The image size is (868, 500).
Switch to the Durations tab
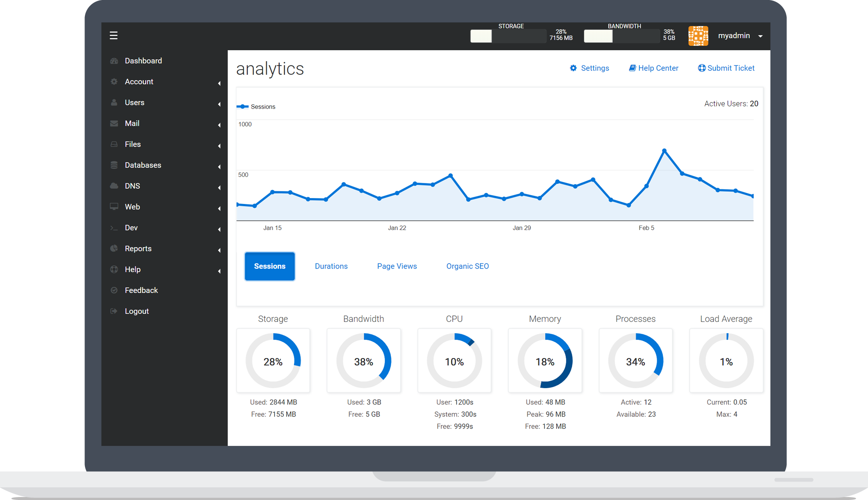coord(331,266)
